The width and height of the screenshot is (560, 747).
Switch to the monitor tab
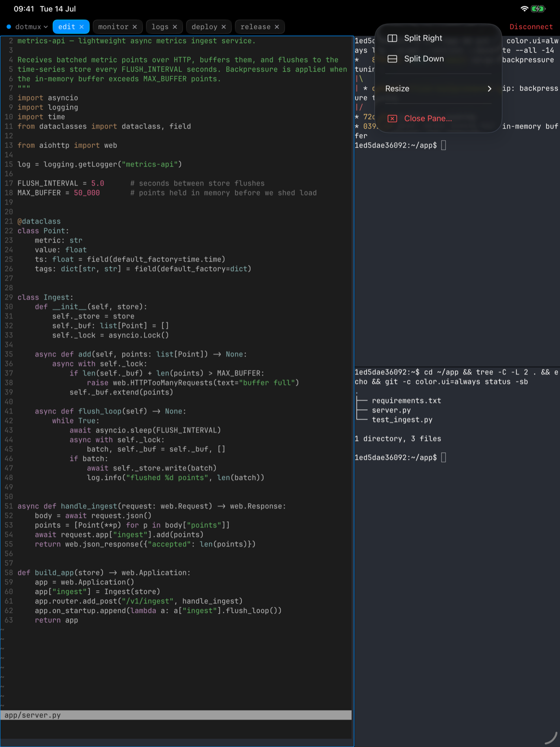pos(113,27)
